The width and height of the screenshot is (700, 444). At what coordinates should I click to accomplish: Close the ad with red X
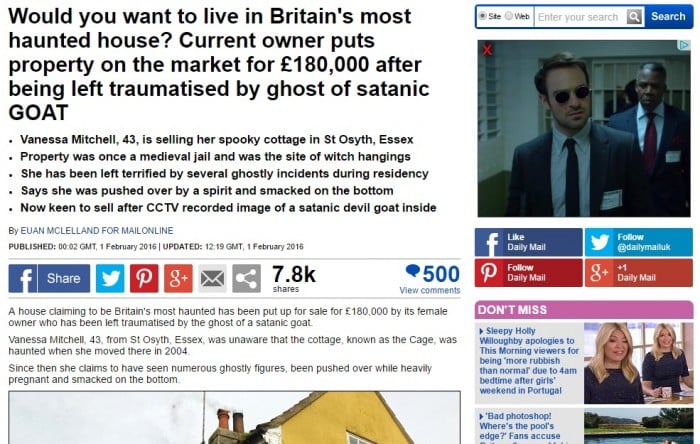point(487,50)
